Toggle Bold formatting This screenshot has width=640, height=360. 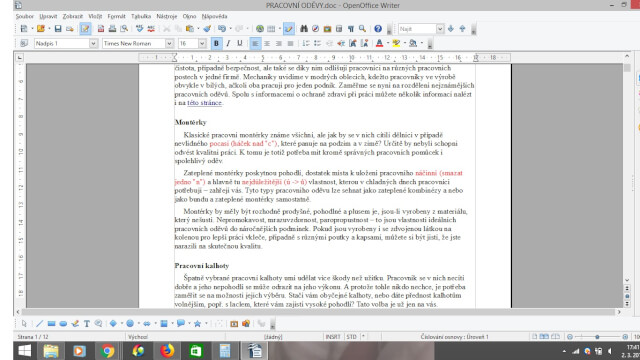pyautogui.click(x=216, y=43)
